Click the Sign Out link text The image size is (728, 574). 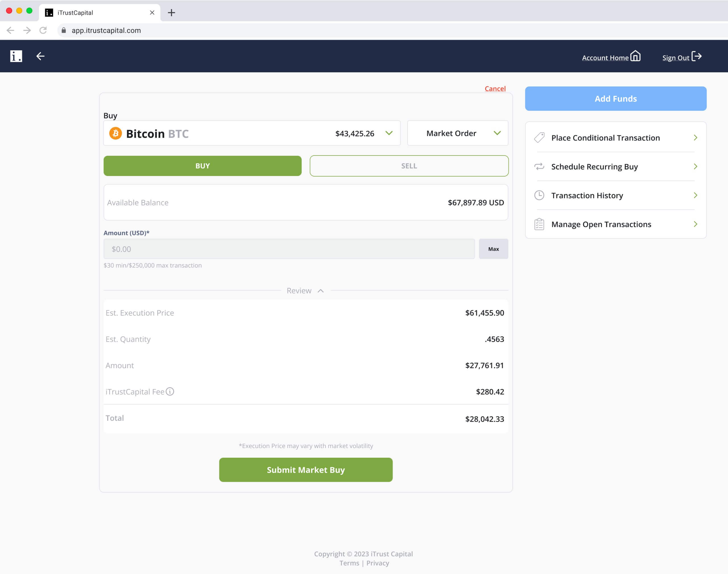pos(676,58)
